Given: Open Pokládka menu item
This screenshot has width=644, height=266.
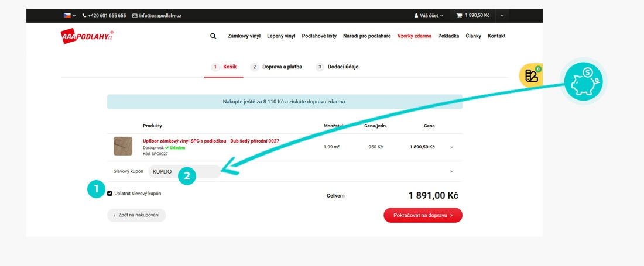Looking at the screenshot, I should [448, 36].
